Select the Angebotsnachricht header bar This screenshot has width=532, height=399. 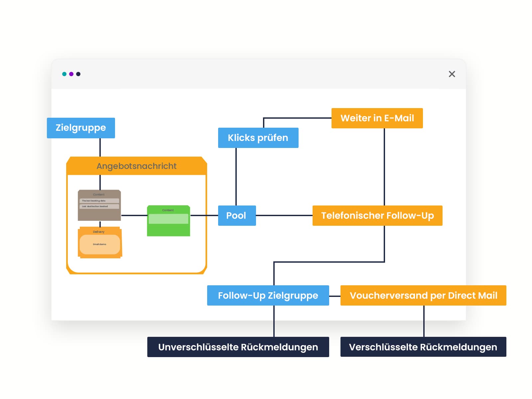(136, 166)
